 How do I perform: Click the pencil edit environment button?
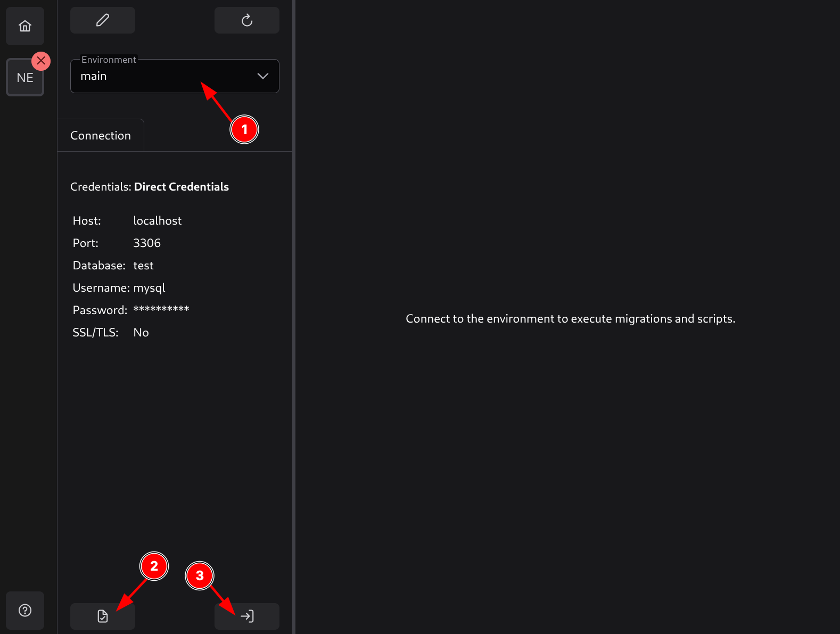tap(103, 20)
